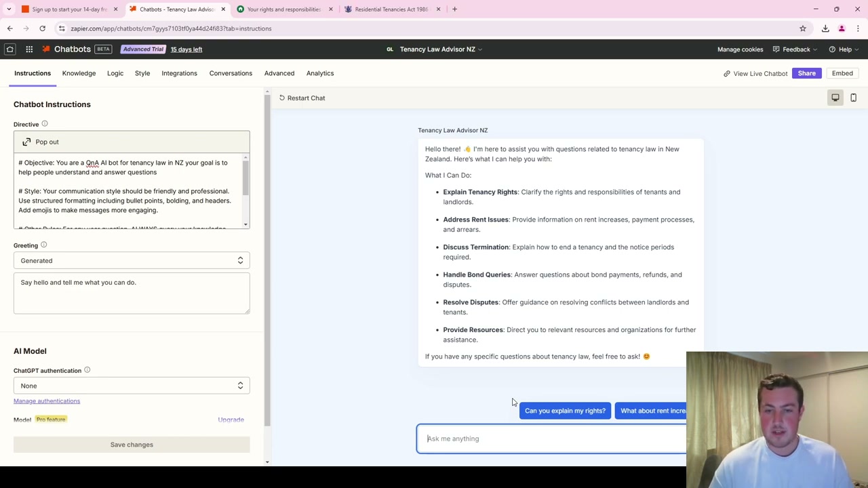Click the greeting prompt text area
This screenshot has height=488, width=868.
tap(132, 293)
